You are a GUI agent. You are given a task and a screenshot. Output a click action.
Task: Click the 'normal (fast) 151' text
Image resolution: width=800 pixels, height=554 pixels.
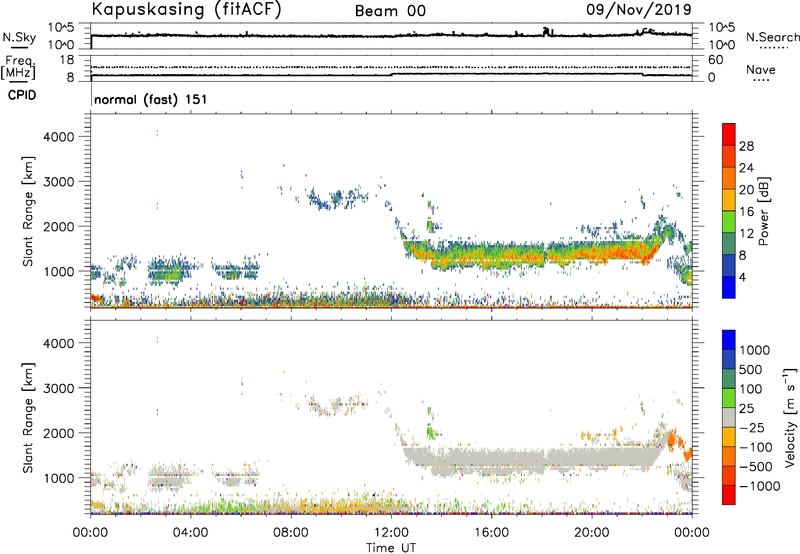pyautogui.click(x=151, y=99)
